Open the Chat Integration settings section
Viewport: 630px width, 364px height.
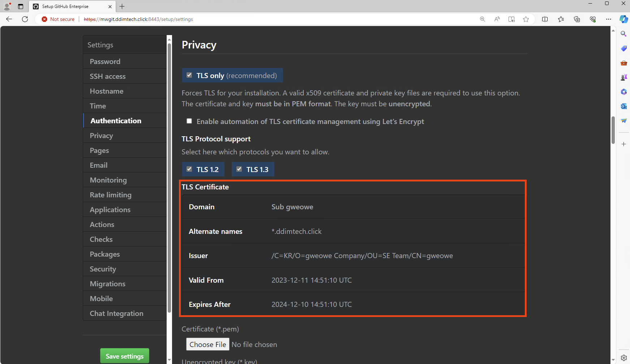pos(125,313)
